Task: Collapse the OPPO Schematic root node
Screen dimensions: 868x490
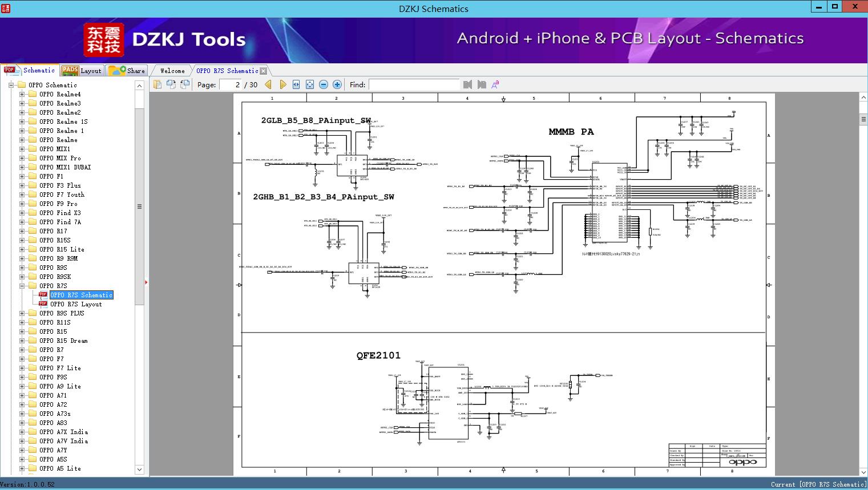Action: pyautogui.click(x=11, y=85)
